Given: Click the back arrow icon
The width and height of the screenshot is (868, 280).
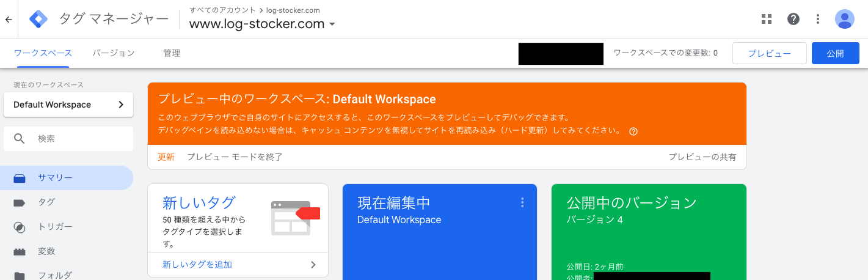Looking at the screenshot, I should coord(9,19).
